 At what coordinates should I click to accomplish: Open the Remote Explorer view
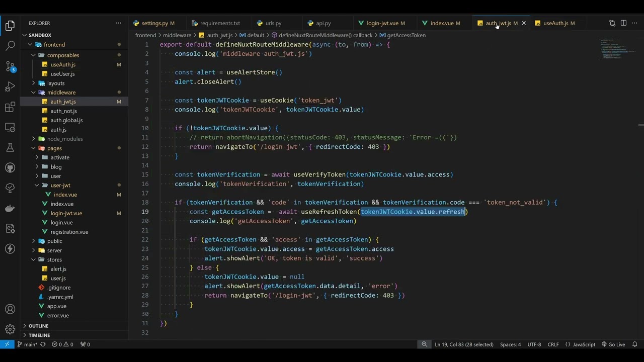pyautogui.click(x=10, y=127)
